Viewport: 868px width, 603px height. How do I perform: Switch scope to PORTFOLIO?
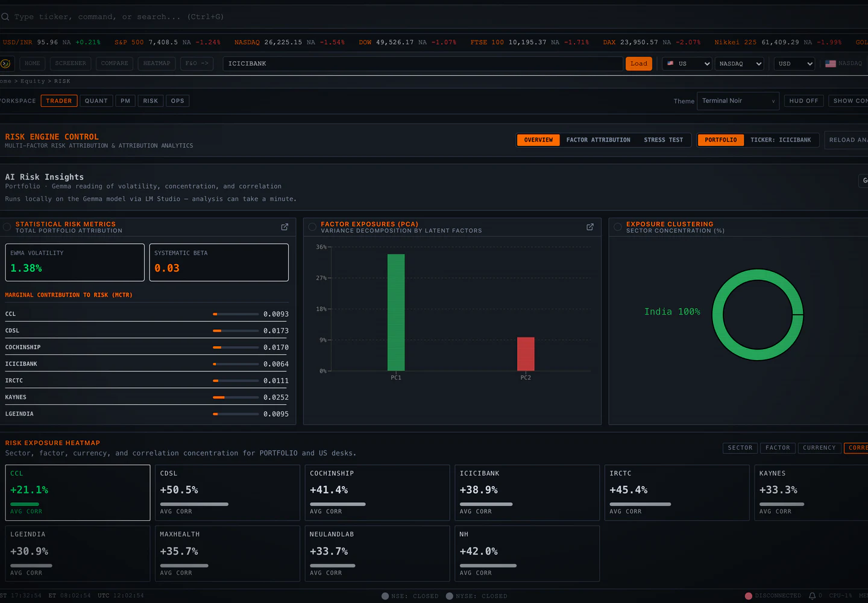[x=720, y=140]
